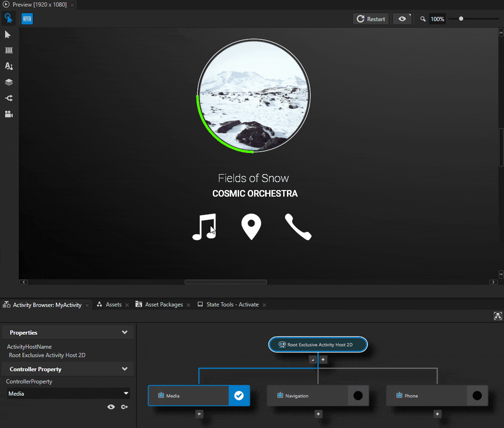Select the text tool icon

(x=8, y=66)
